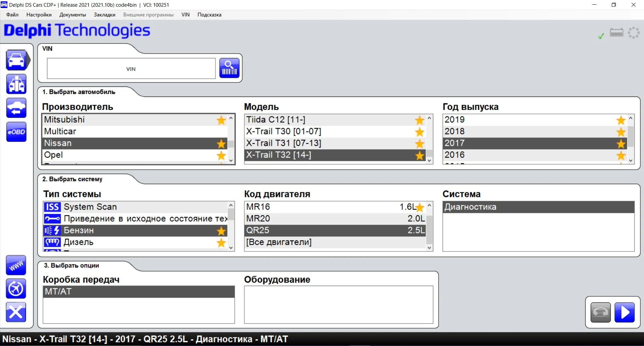Open the Подсказка menu

[x=209, y=15]
